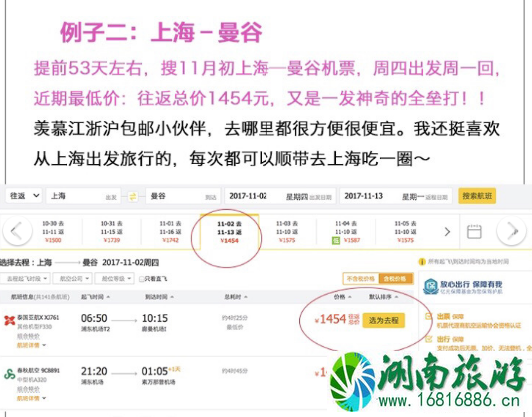This screenshot has height=417, width=532.
Task: Select the 10-30 to 11-11 date tab ¥1500
Action: pos(53,232)
